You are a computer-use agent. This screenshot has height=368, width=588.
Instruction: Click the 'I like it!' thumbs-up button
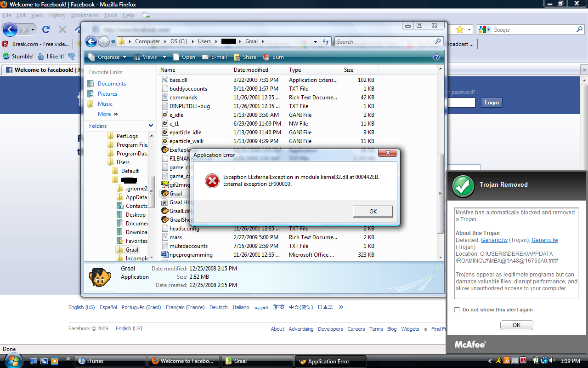[51, 57]
